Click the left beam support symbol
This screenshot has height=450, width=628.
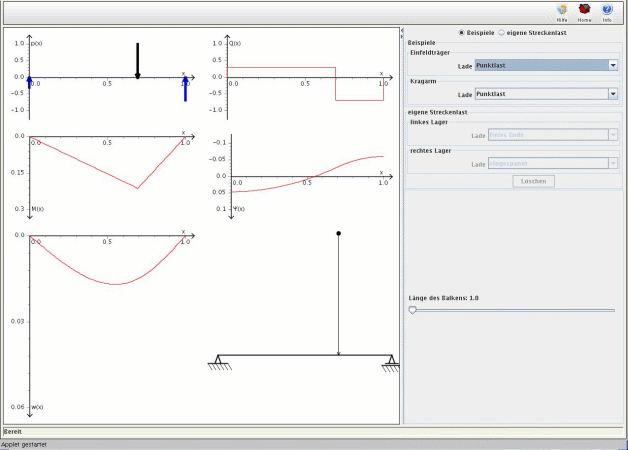[x=219, y=361]
